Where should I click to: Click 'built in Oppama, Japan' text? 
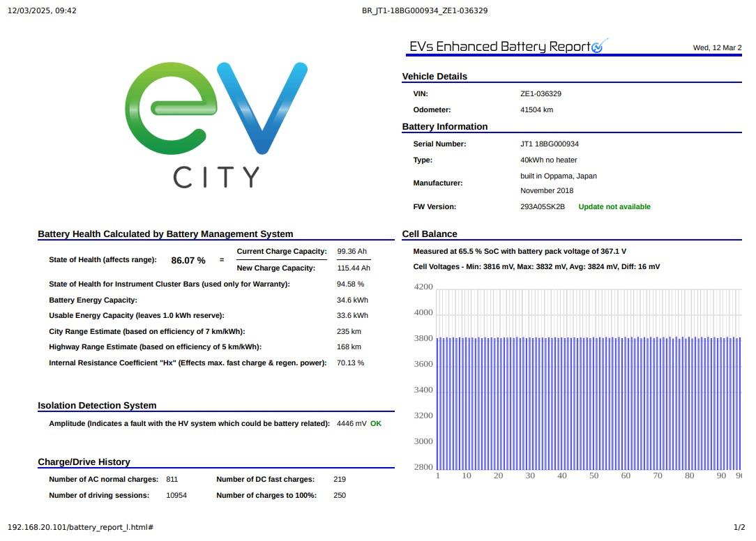(559, 176)
